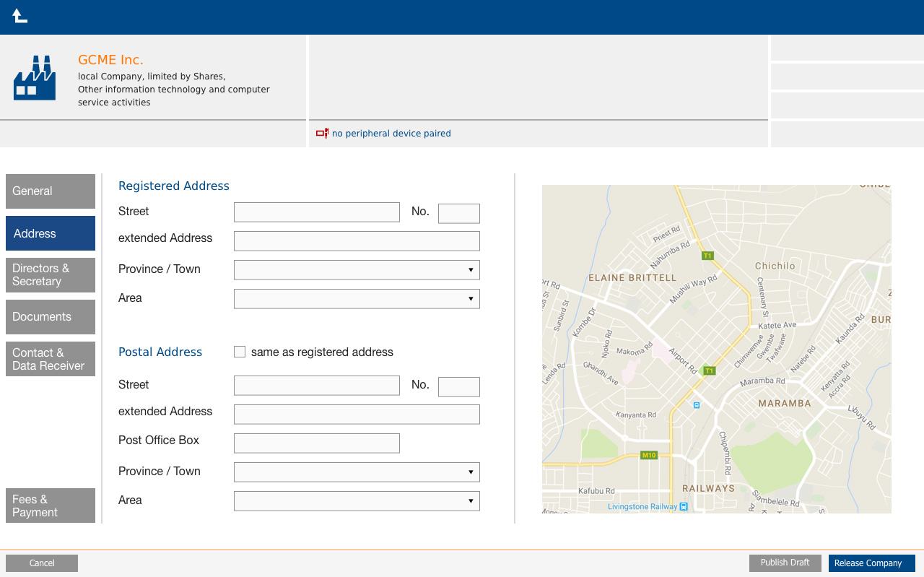Screen dimensions: 924x577
Task: Check 'same as registered address' checkbox
Action: pyautogui.click(x=240, y=352)
